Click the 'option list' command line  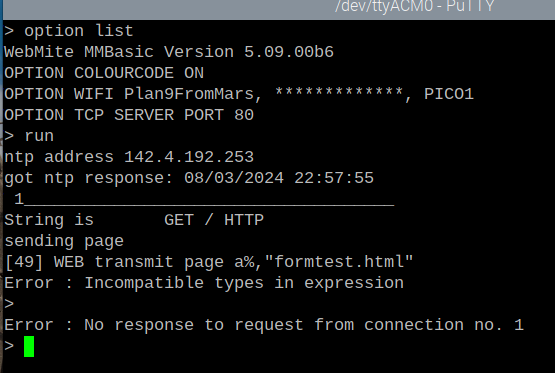(x=69, y=31)
